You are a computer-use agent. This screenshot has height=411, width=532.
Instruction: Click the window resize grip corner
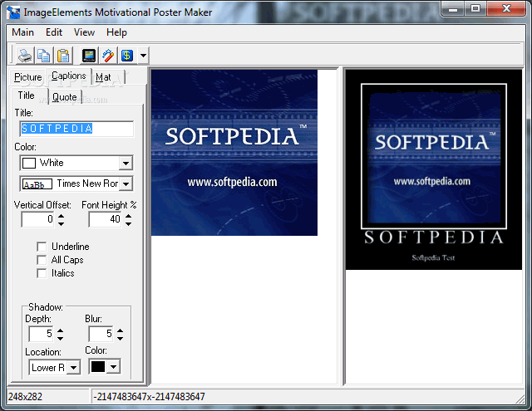(x=520, y=399)
